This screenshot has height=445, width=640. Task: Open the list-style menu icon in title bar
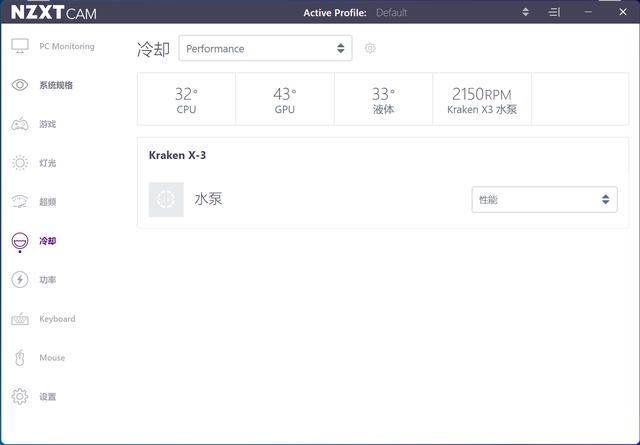(554, 12)
